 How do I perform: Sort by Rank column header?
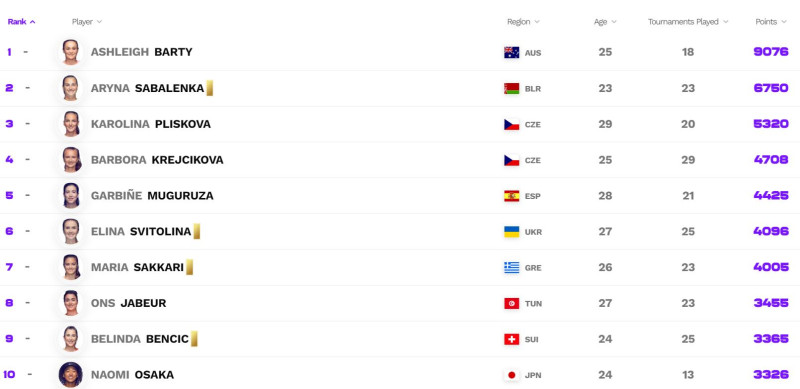[21, 22]
